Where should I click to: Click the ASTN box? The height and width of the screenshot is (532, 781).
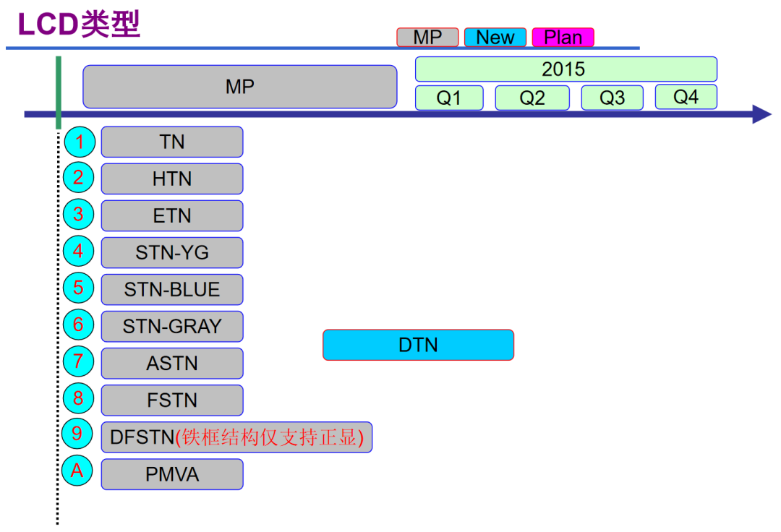pyautogui.click(x=172, y=363)
